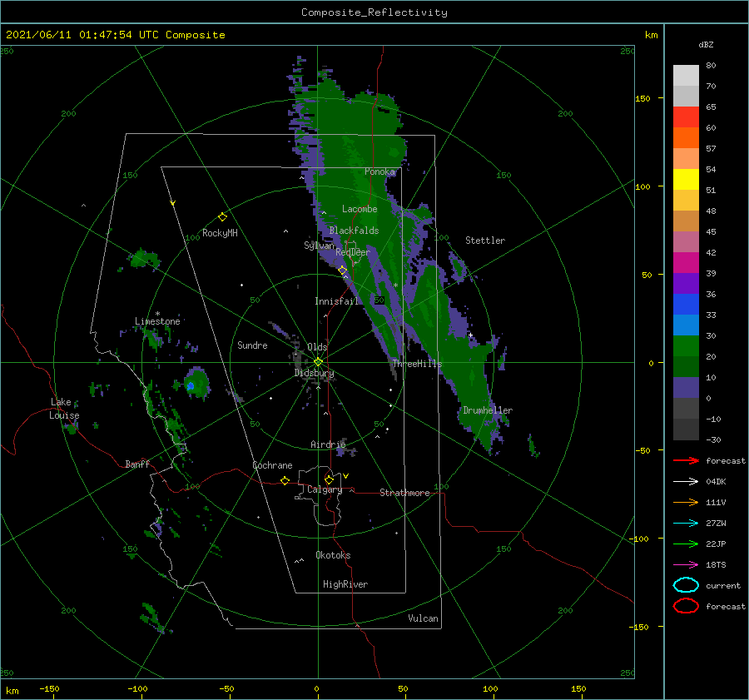Click the 'current' legend label
The image size is (749, 700).
point(723,585)
